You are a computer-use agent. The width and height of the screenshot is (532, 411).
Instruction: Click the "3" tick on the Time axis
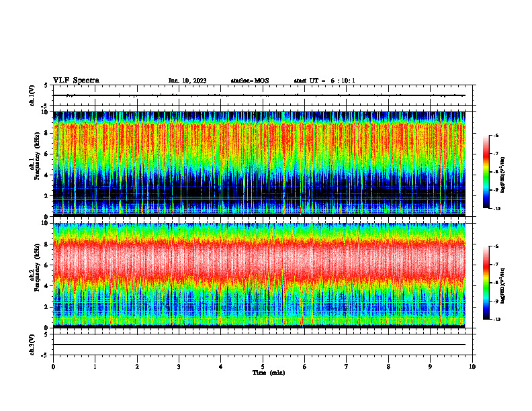coord(179,367)
